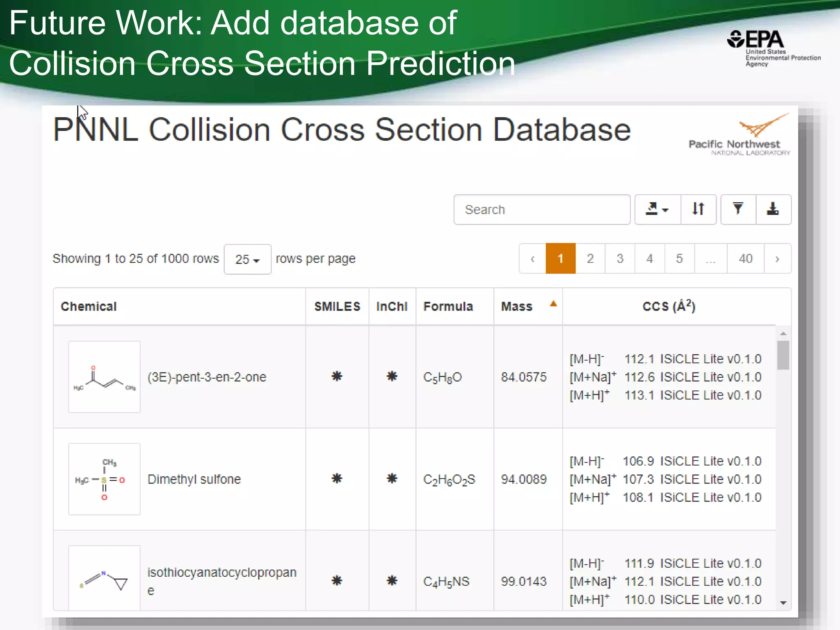Open isothiocyanatocyclopropane structure thumbnail
Image resolution: width=840 pixels, height=630 pixels.
point(104,578)
